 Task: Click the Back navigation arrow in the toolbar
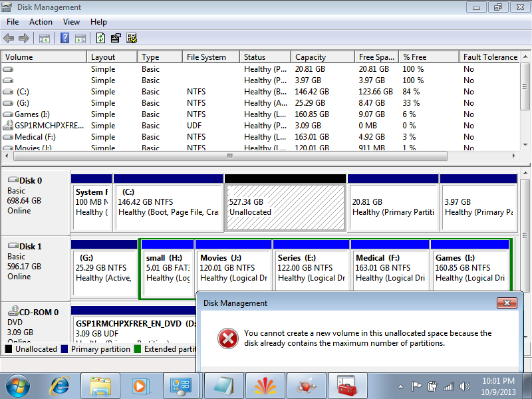coord(8,38)
